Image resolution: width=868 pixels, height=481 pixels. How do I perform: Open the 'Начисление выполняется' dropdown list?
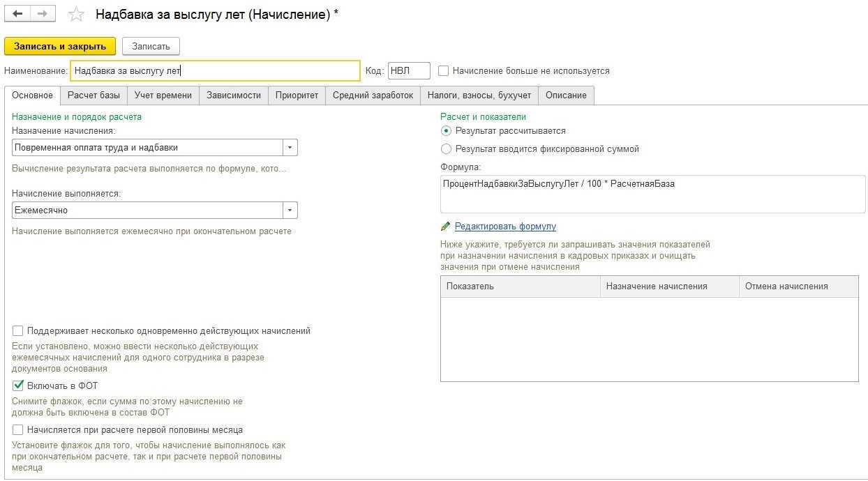coord(290,211)
